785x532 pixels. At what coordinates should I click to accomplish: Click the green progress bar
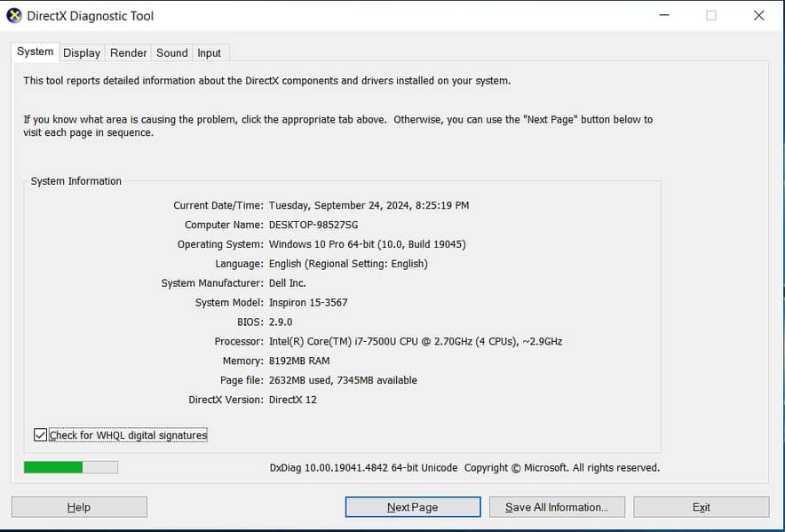[x=70, y=467]
